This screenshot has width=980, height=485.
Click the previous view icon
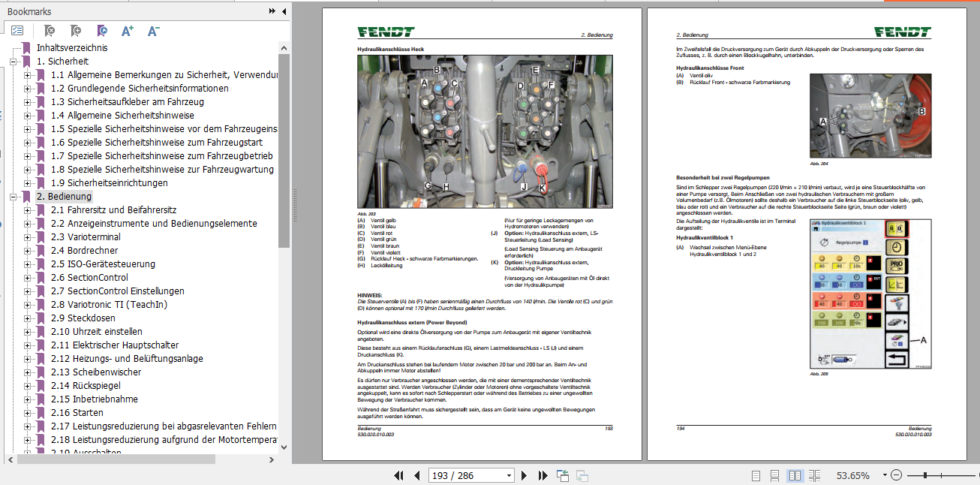[563, 475]
